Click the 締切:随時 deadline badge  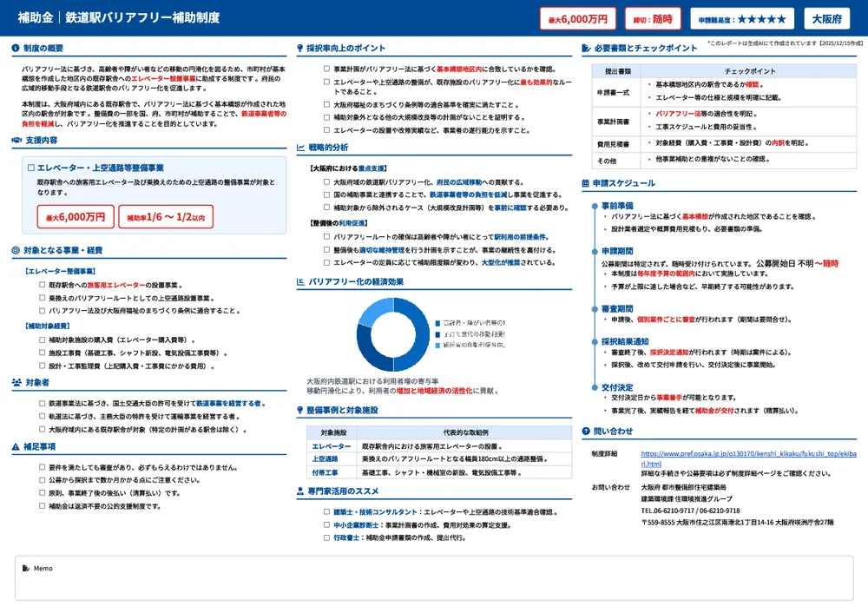[x=652, y=18]
